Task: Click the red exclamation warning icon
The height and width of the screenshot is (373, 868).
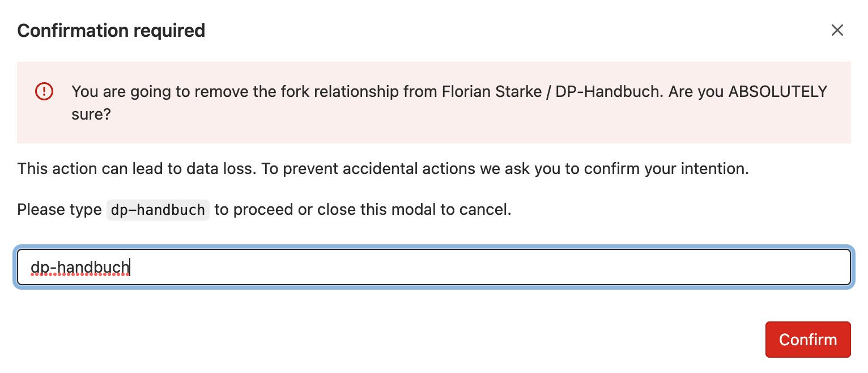Action: pos(44,91)
